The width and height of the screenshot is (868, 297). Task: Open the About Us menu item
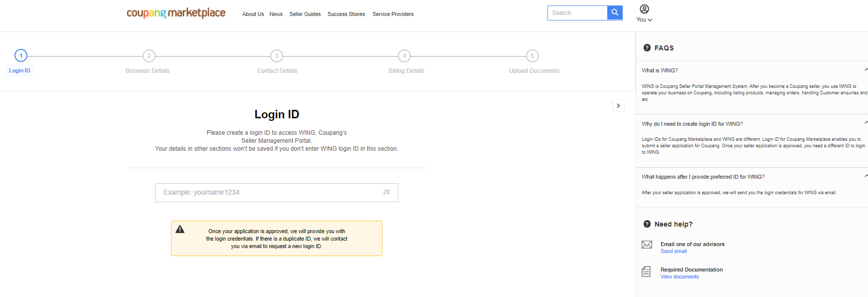(253, 14)
